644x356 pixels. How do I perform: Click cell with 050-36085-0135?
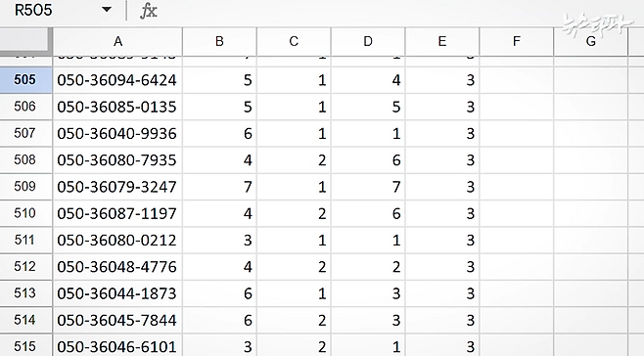click(117, 107)
